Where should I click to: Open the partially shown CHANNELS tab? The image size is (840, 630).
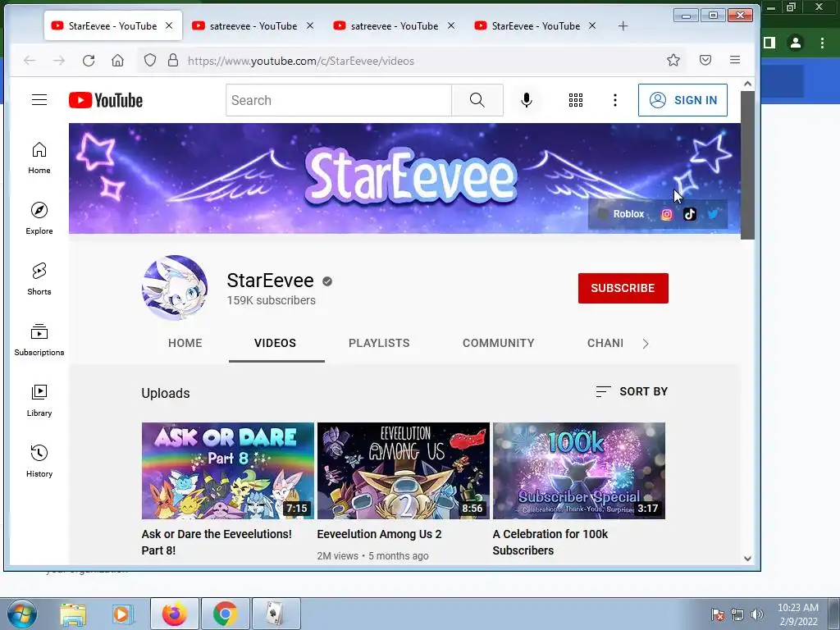(605, 343)
